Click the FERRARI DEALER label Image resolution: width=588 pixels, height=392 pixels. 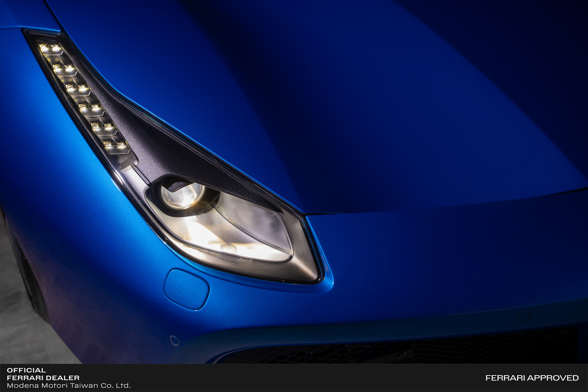click(43, 378)
